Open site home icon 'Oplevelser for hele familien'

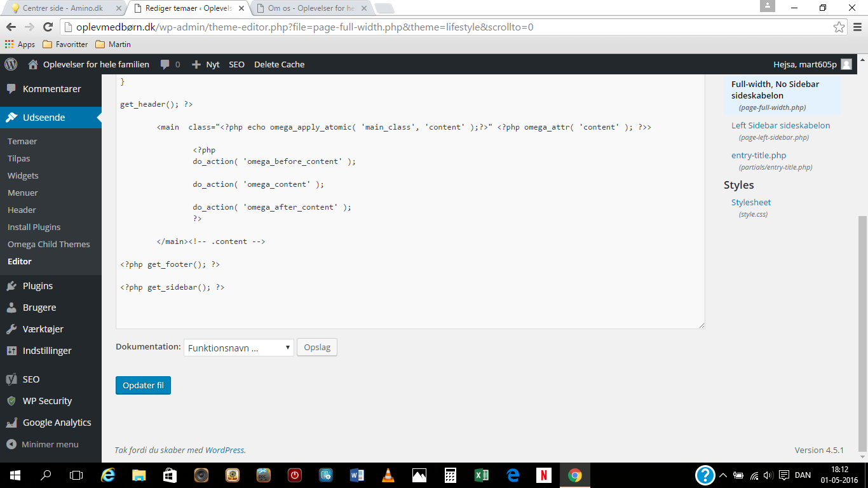click(x=89, y=64)
